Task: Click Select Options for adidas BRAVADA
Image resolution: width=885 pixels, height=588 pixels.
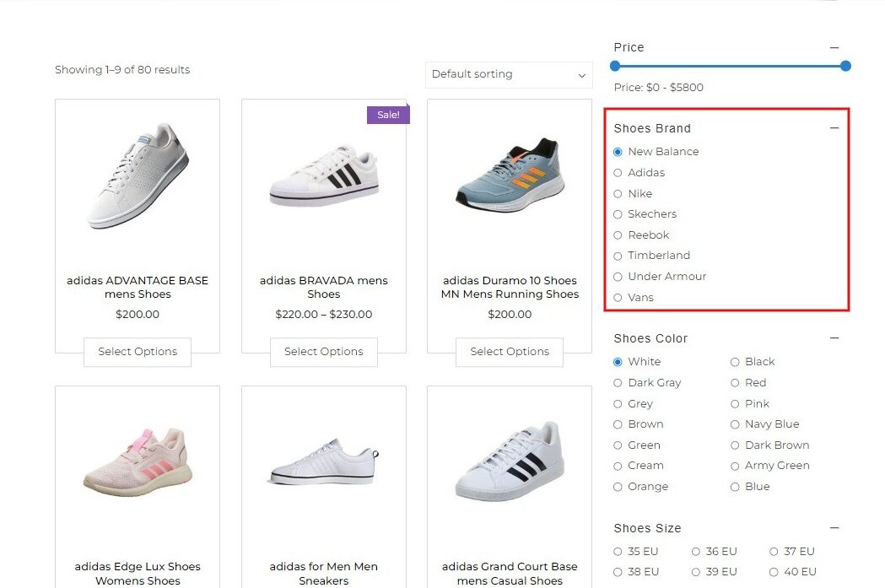Action: [323, 352]
